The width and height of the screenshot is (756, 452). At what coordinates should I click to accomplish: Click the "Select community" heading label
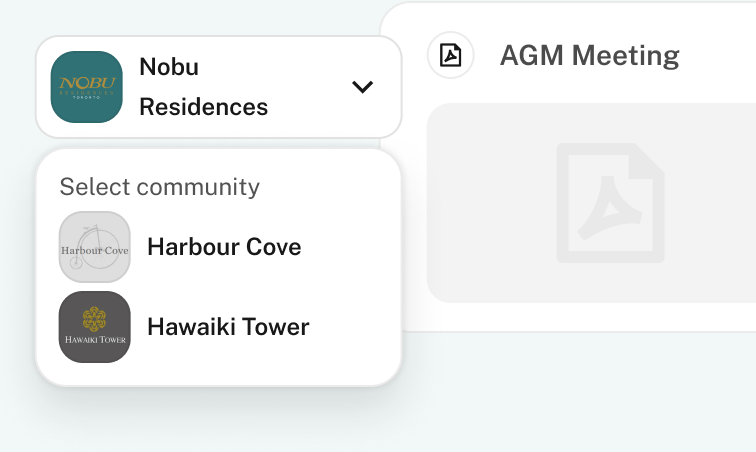[x=160, y=187]
